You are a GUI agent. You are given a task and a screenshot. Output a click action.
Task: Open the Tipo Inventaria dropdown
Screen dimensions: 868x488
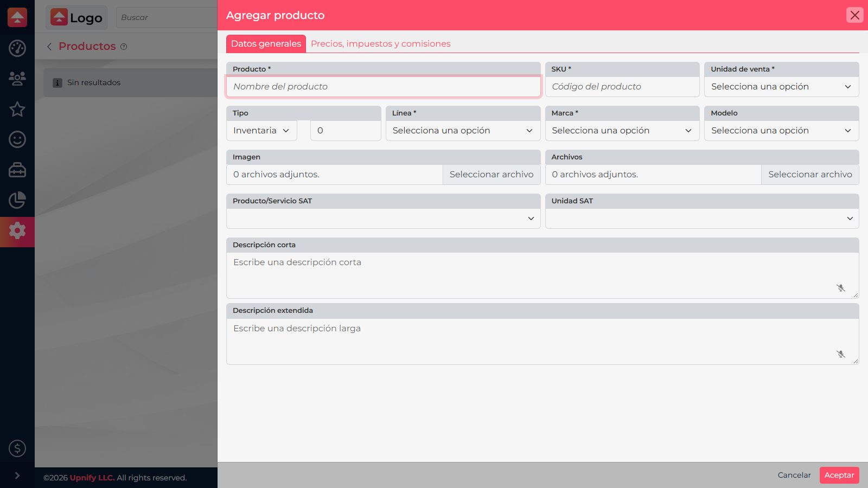[x=261, y=131]
